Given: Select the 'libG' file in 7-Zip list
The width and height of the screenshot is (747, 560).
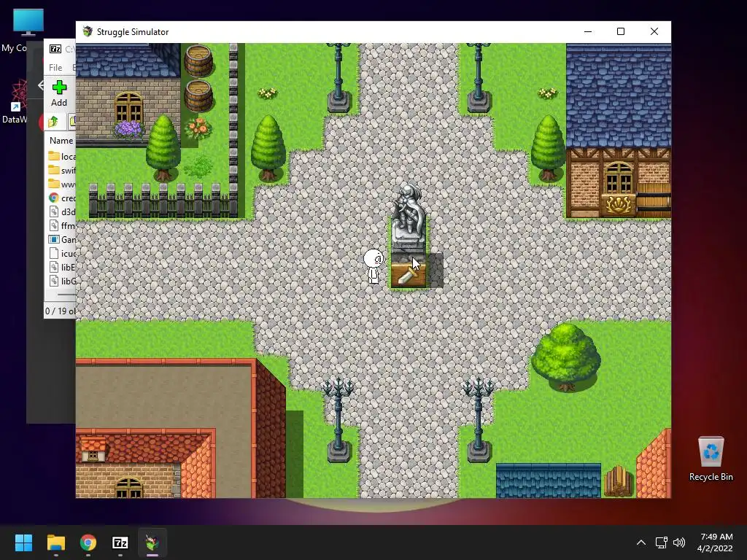Looking at the screenshot, I should (x=63, y=281).
